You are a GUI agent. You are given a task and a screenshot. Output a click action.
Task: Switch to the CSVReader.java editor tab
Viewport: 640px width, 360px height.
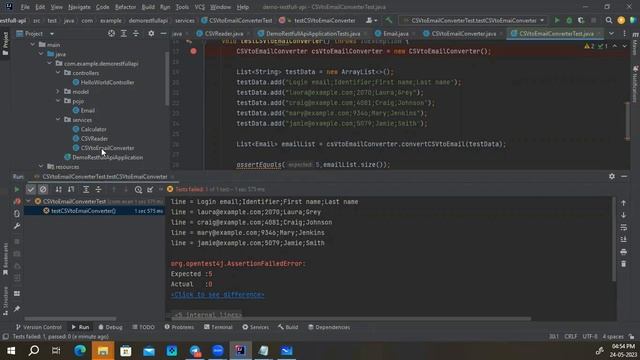point(224,33)
